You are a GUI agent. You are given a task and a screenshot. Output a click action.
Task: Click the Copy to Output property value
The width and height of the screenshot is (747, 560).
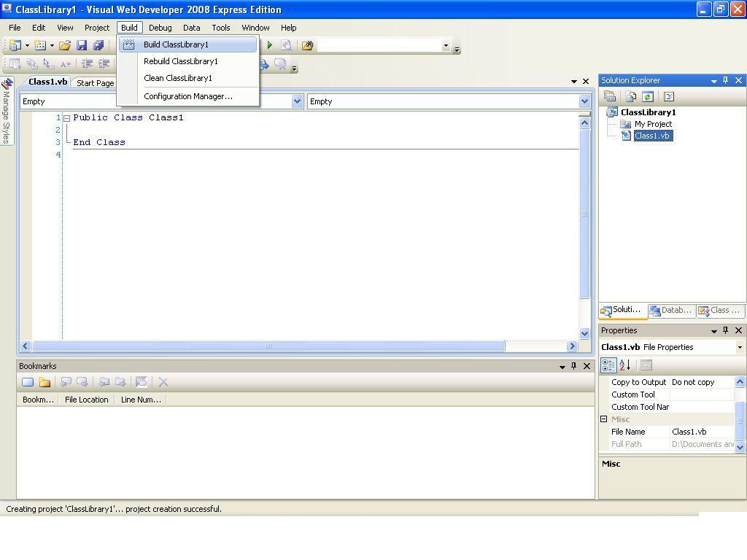702,382
